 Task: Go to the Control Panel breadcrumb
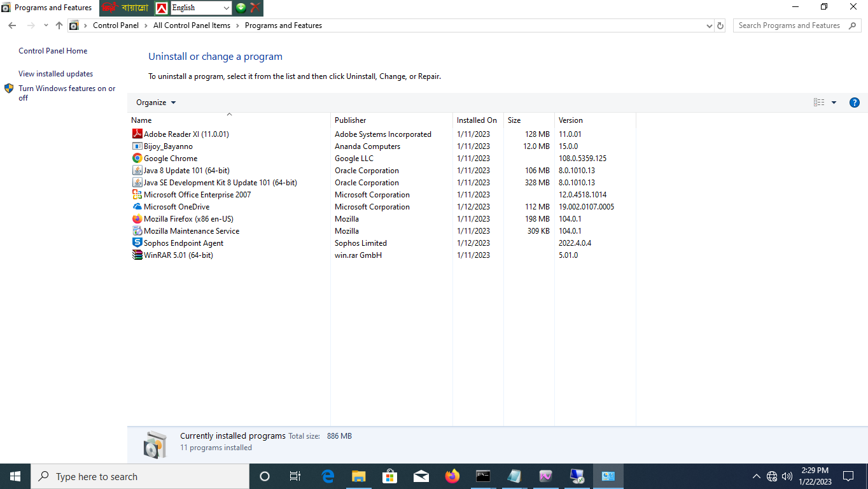coord(116,25)
